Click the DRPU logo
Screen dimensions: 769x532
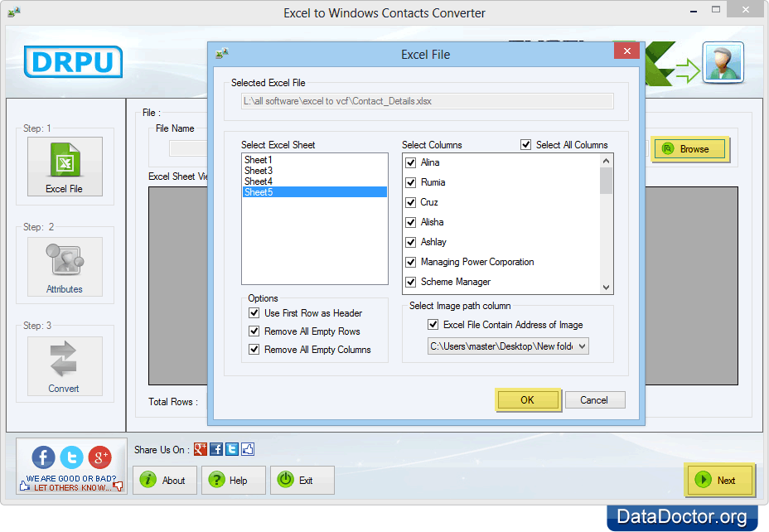tap(73, 62)
